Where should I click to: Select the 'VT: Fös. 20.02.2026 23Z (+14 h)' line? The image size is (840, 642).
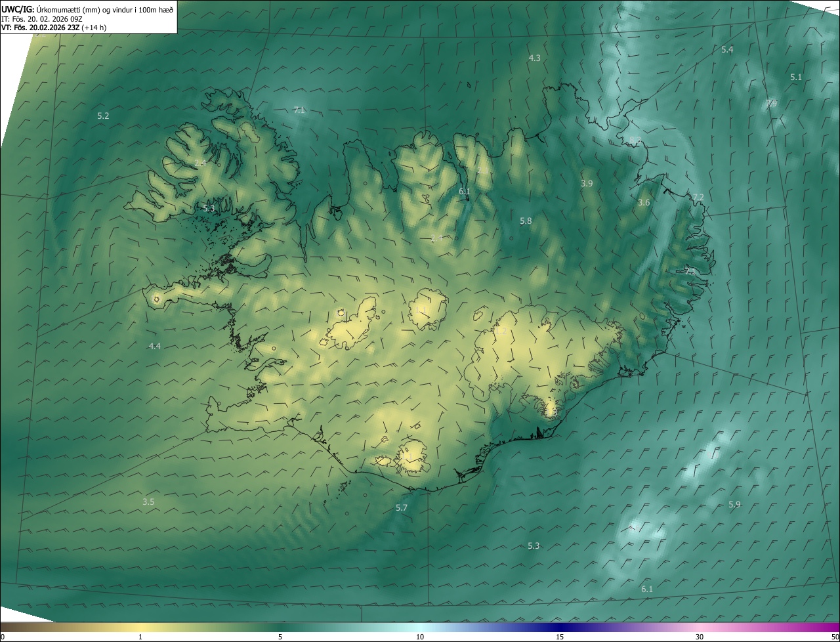point(54,28)
